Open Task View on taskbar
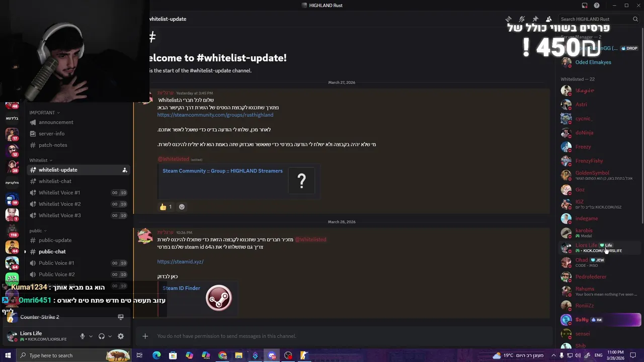The width and height of the screenshot is (644, 362). point(139,355)
